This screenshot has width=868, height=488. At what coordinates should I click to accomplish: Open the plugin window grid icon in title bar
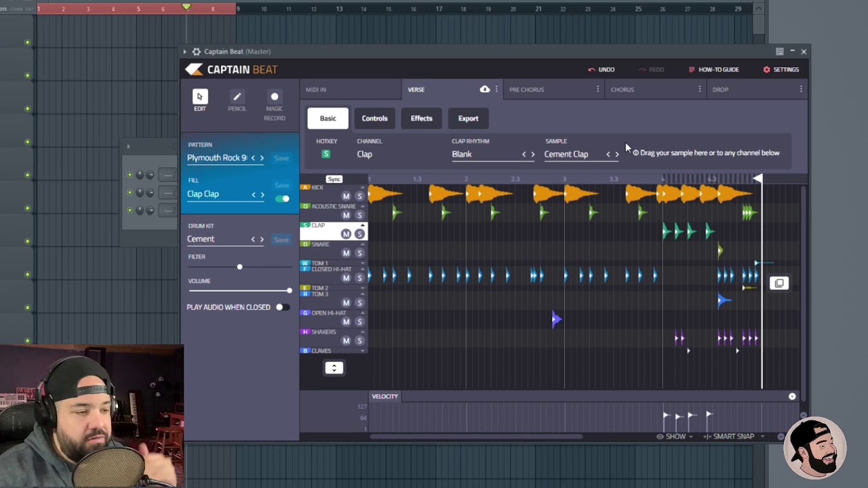click(x=780, y=52)
